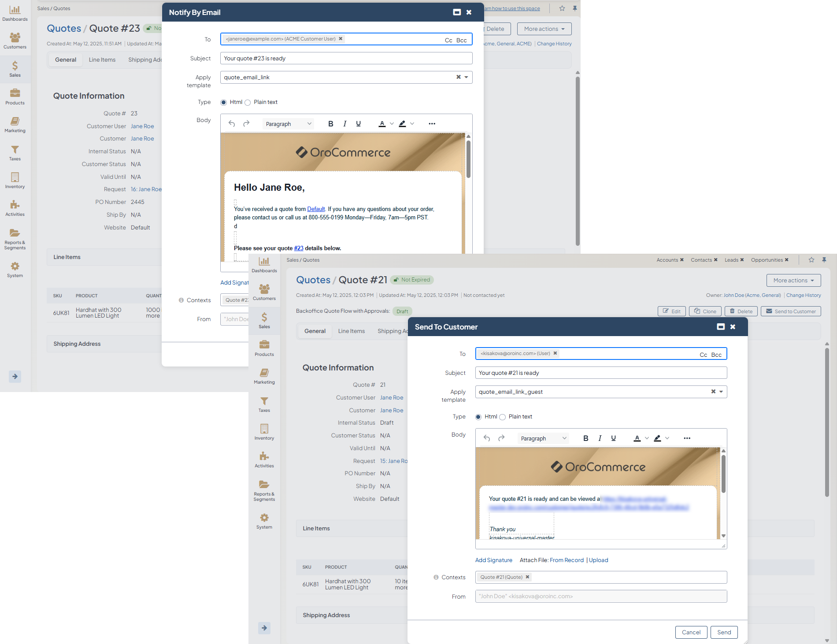Click Upload attach file link
837x644 pixels.
click(598, 560)
